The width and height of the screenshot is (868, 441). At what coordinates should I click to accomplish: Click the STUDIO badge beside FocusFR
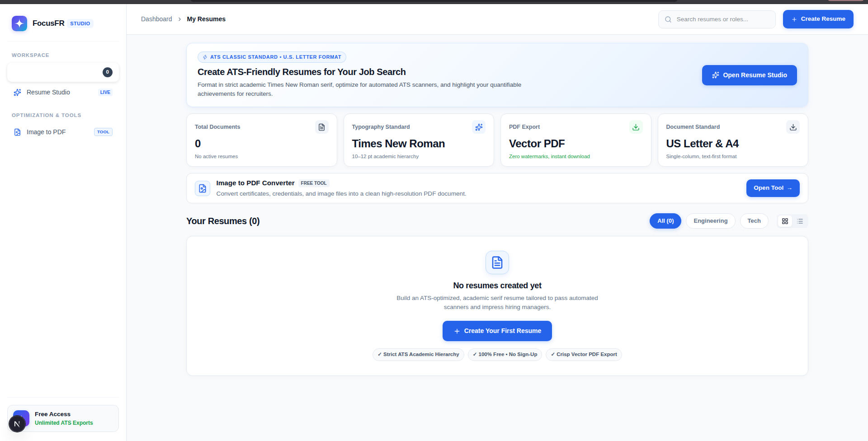tap(80, 23)
